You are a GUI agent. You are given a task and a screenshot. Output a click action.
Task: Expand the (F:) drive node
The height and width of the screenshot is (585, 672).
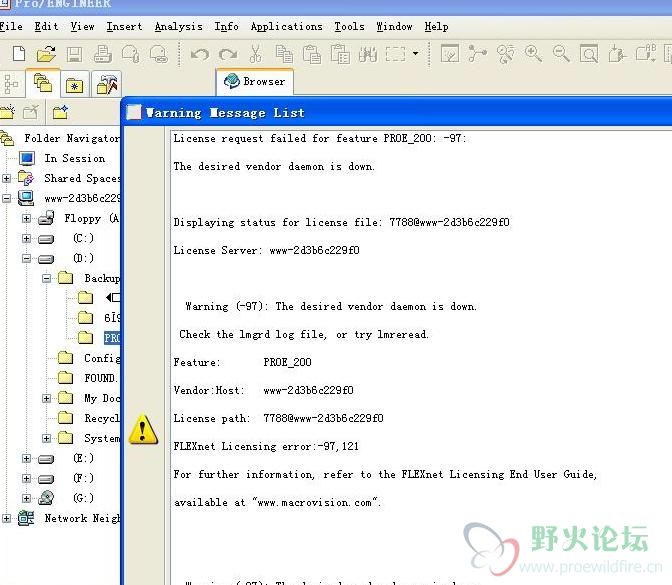27,478
